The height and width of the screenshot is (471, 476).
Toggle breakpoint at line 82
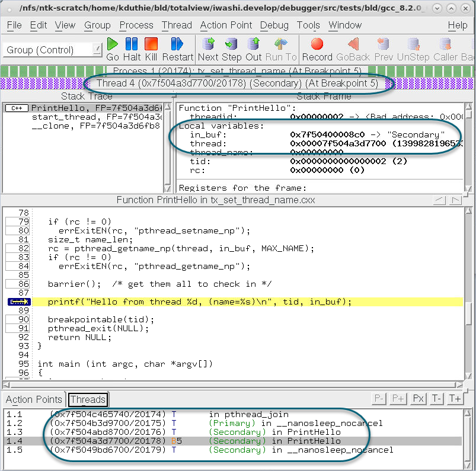[17, 248]
